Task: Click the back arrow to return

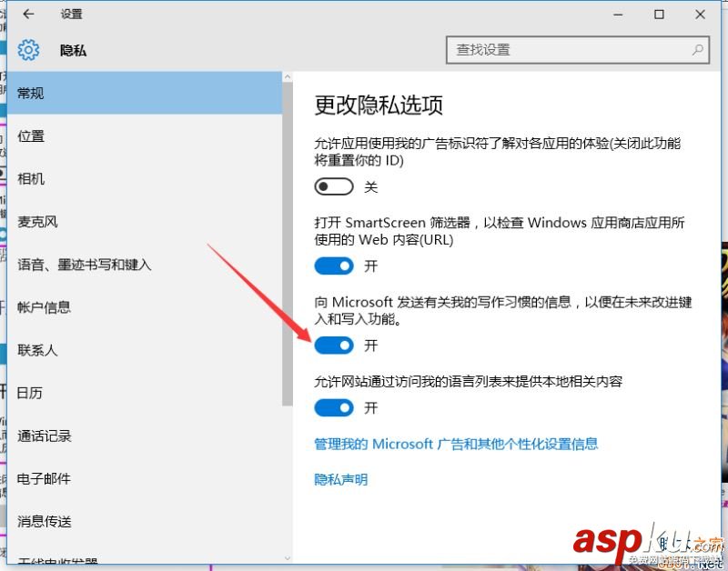Action: click(26, 14)
